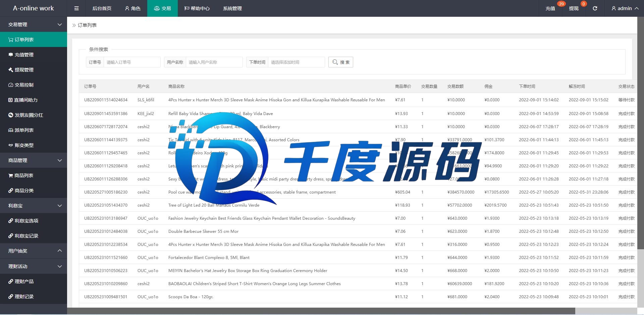Click the 订单号 input field
This screenshot has width=644, height=315.
click(x=132, y=62)
